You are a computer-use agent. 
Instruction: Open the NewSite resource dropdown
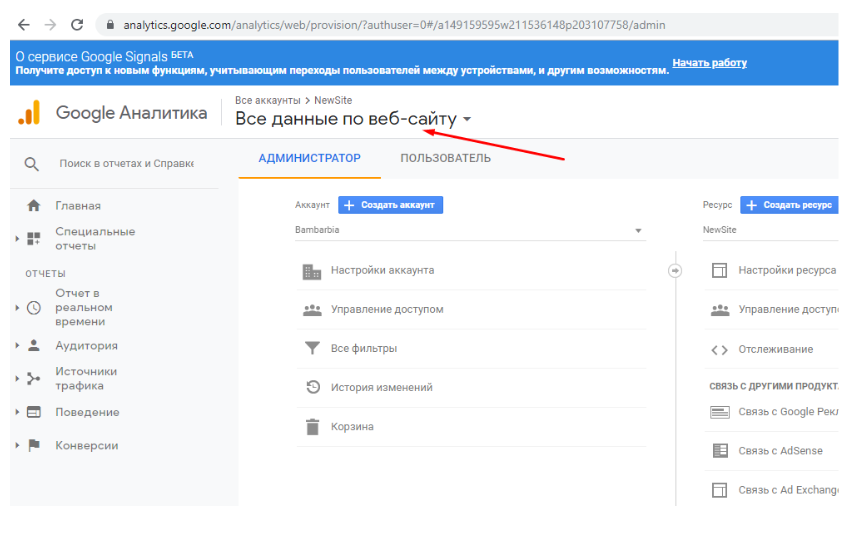pyautogui.click(x=771, y=230)
